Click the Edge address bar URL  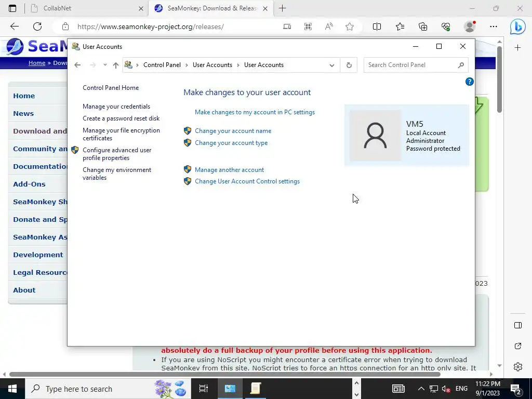pos(150,26)
